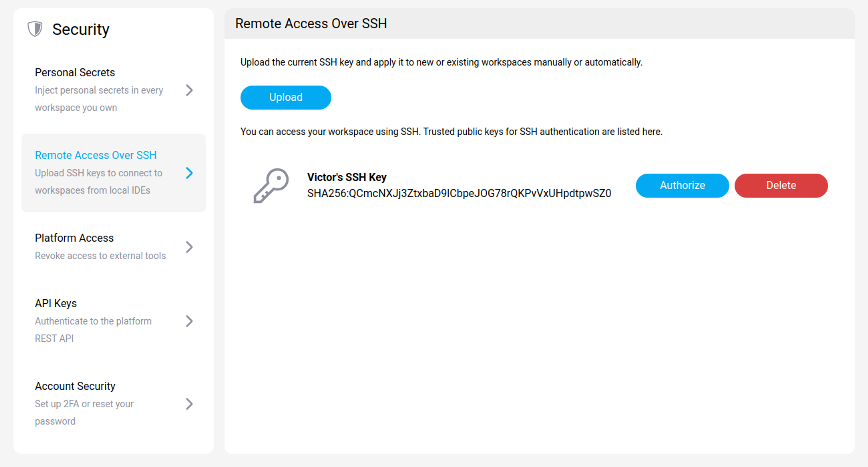Click the Revoke access to external tools text
Screen dimensions: 868x467
pyautogui.click(x=100, y=256)
